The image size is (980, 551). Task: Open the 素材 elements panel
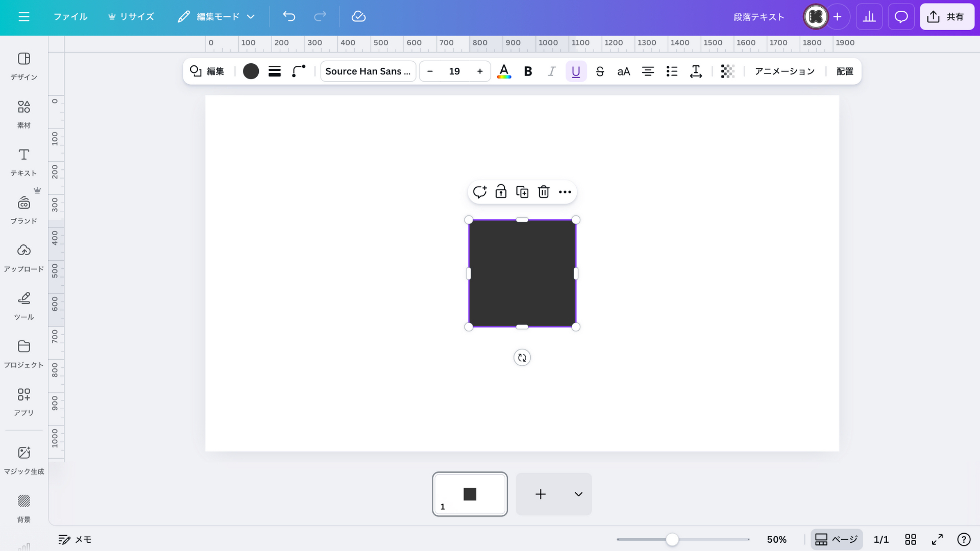coord(24,114)
